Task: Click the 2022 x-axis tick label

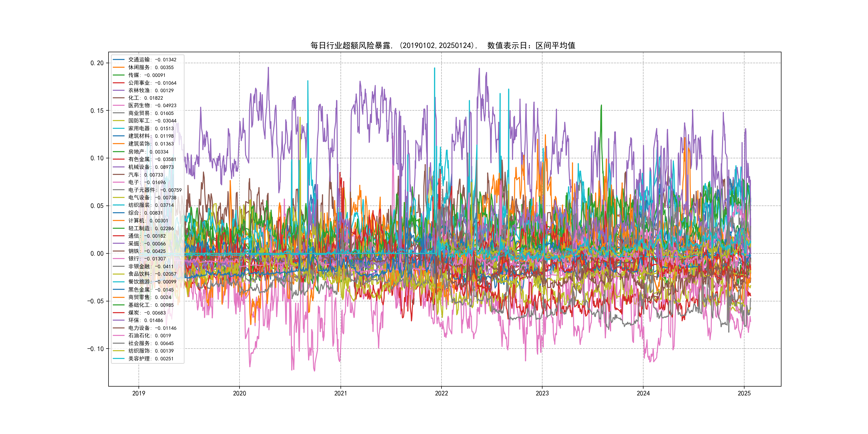Action: click(x=442, y=393)
